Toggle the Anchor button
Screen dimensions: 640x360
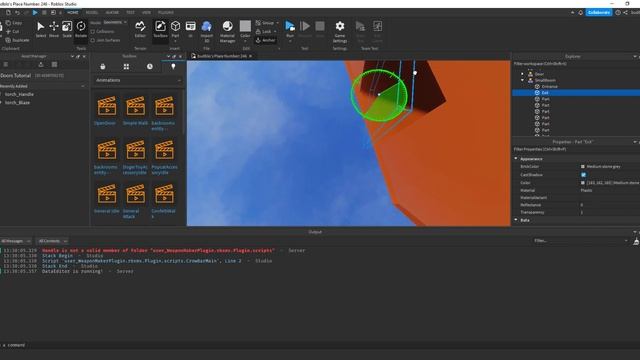[x=266, y=40]
